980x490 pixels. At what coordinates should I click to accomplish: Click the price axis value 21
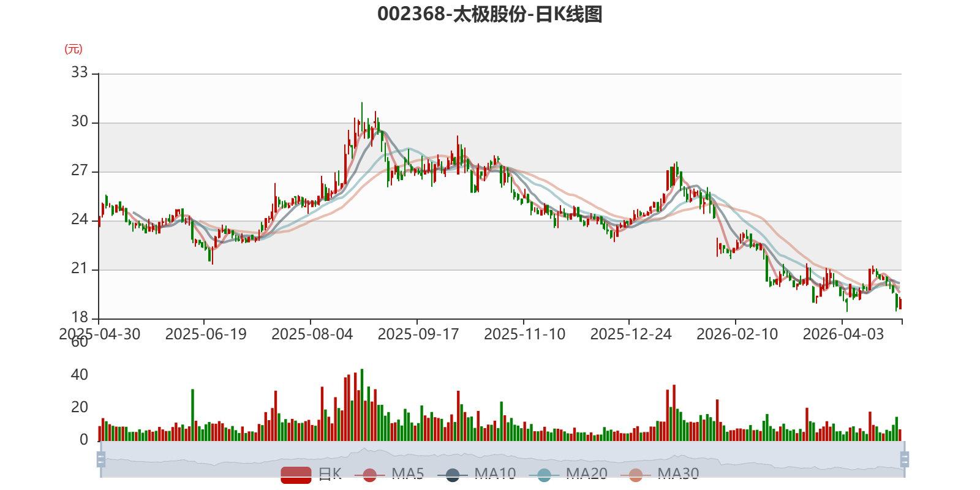[x=80, y=268]
